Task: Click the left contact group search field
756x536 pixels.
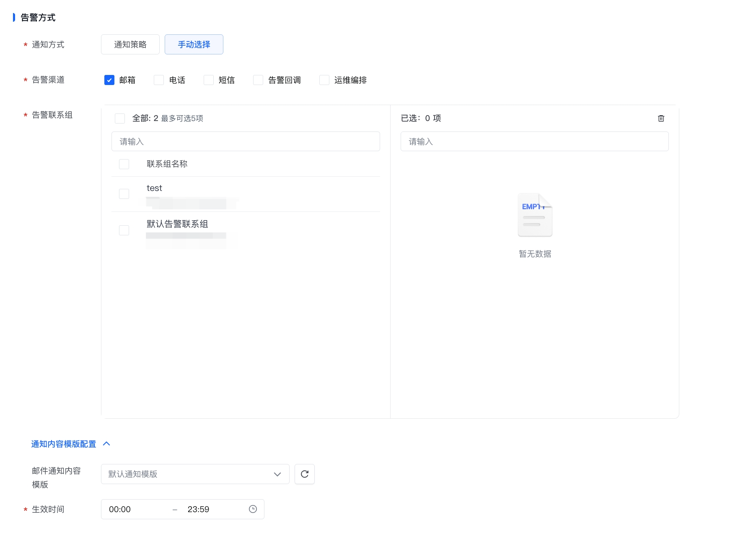Action: [246, 142]
